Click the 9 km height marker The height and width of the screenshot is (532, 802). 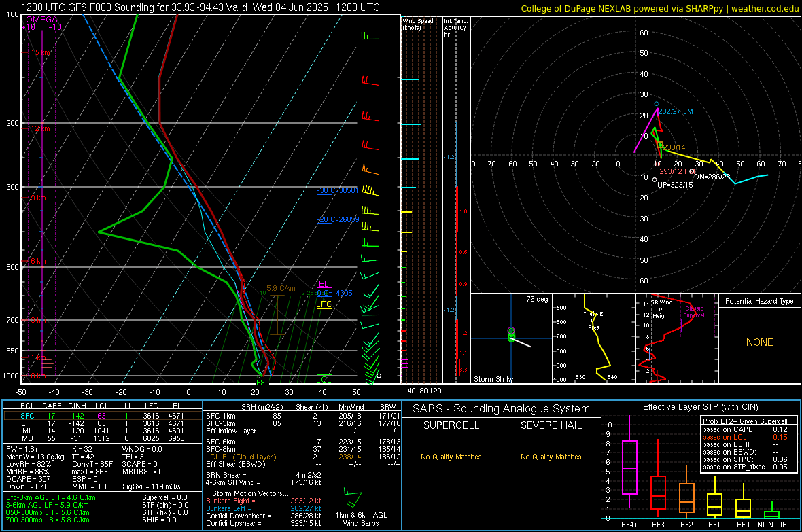(38, 198)
